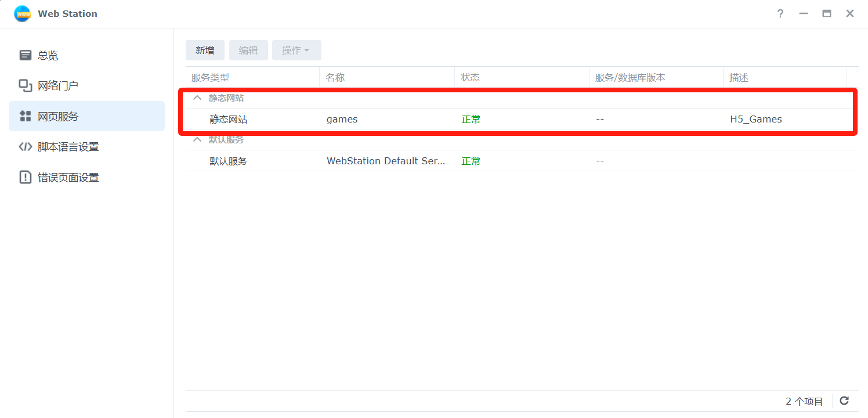Open the 操作 dropdown button
Screen dimensions: 868x418
click(x=296, y=51)
